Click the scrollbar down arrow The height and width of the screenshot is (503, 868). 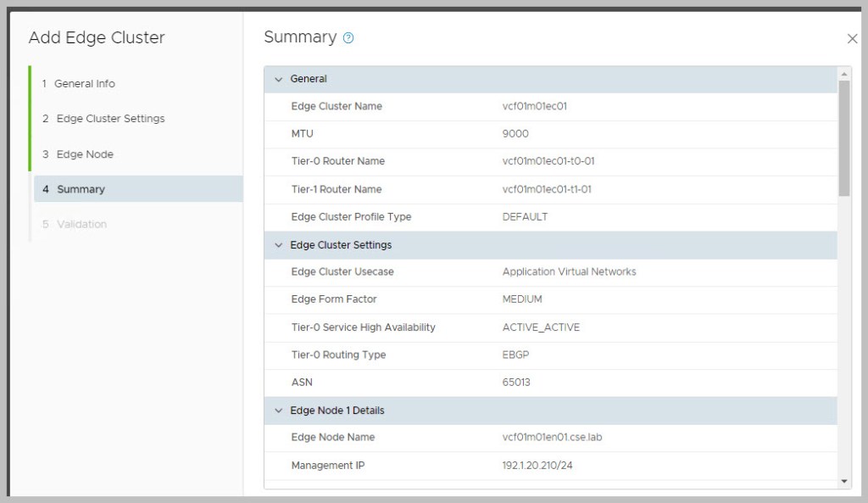[x=844, y=481]
